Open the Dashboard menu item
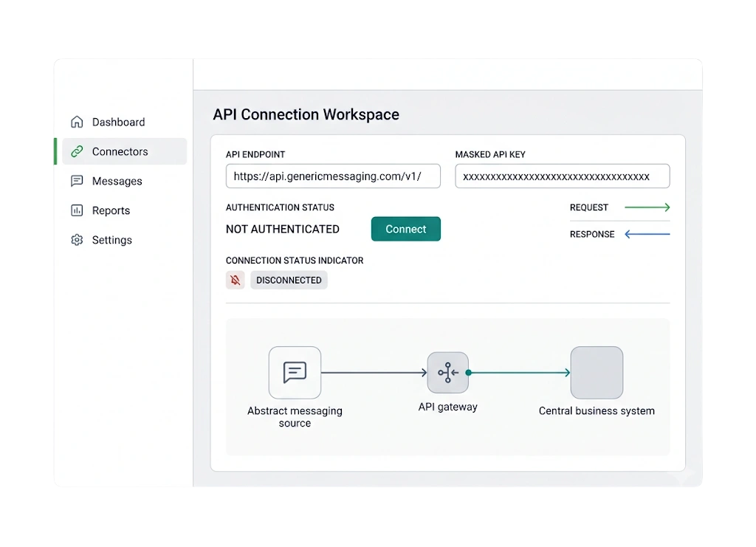 click(124, 122)
